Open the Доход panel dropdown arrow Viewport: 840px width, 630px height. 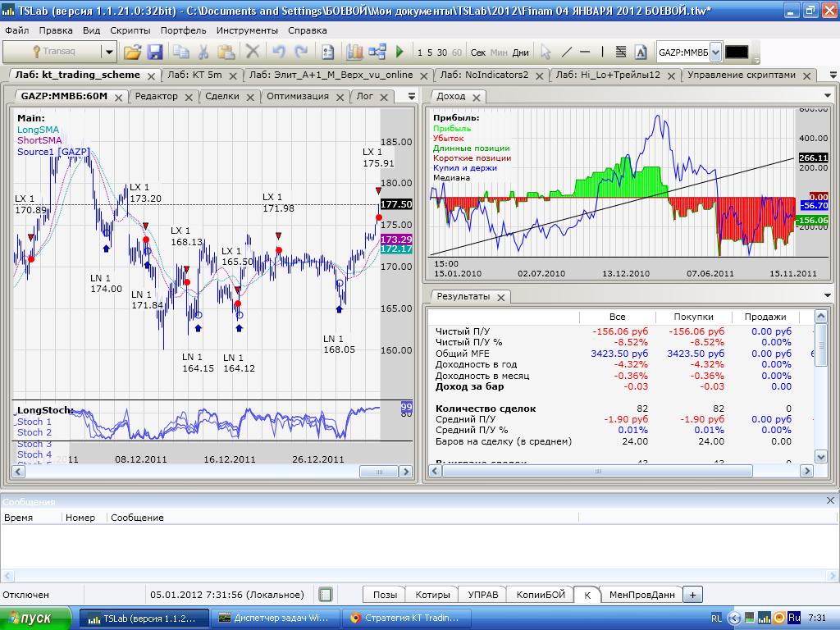tap(827, 96)
